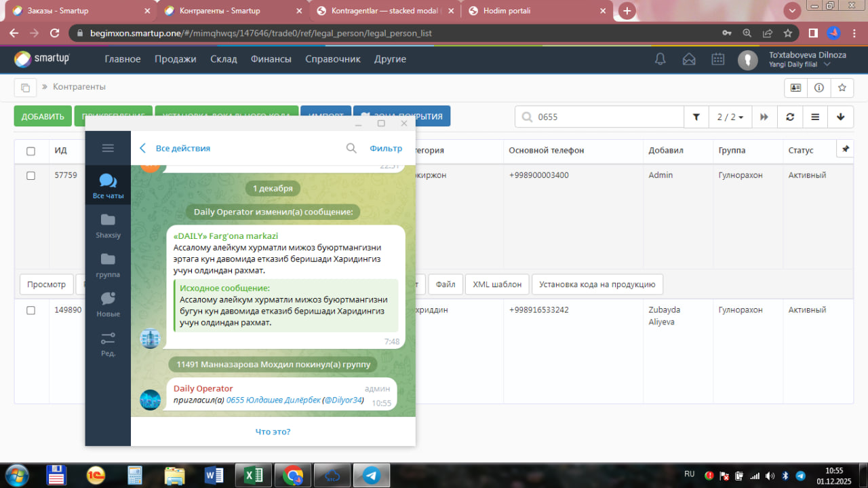
Task: Click the 0655 search input field
Action: click(599, 117)
